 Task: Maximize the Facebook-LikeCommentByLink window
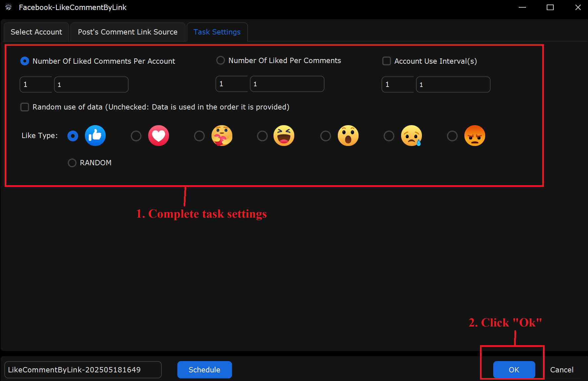(x=550, y=7)
